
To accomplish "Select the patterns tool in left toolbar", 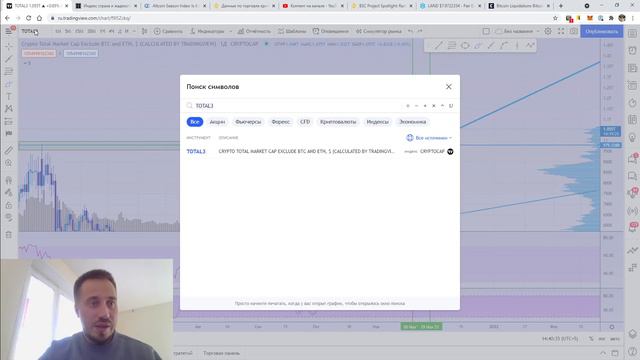I will [9, 109].
